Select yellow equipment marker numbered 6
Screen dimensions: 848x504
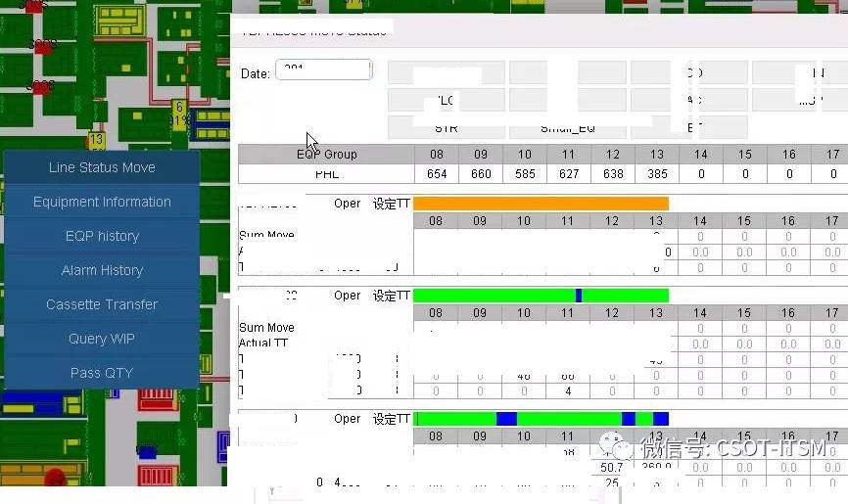(x=179, y=107)
